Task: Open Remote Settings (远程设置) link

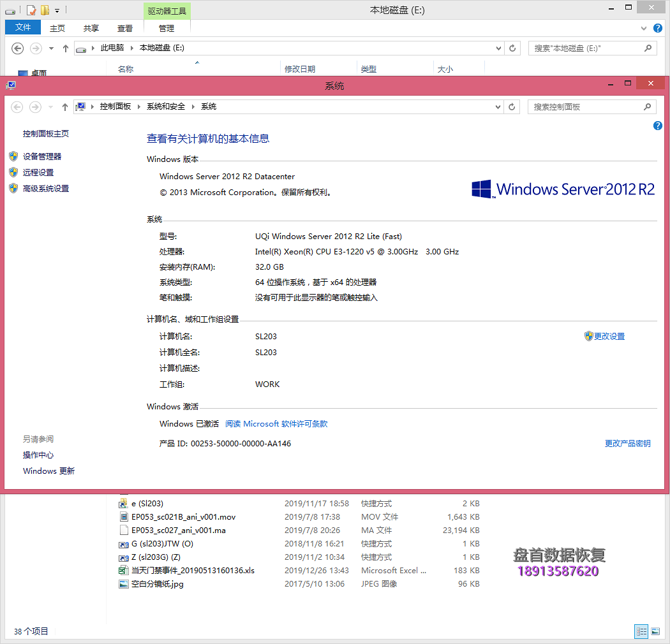Action: coord(38,172)
